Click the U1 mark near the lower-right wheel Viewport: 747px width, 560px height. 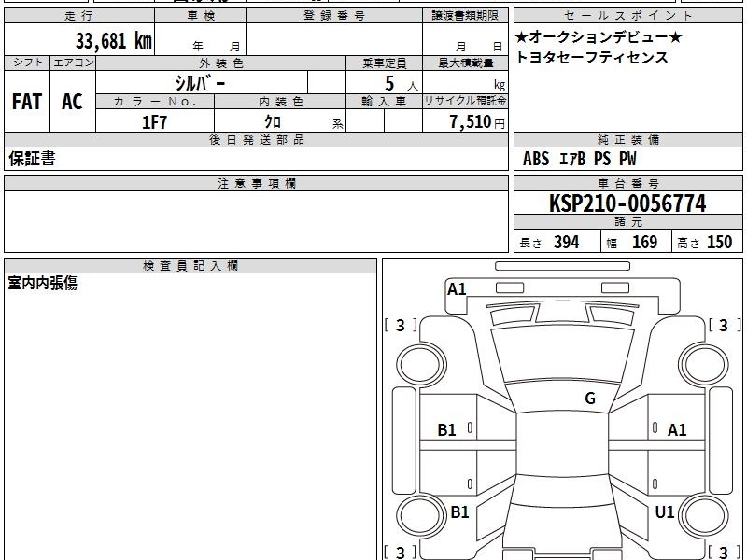pyautogui.click(x=665, y=511)
